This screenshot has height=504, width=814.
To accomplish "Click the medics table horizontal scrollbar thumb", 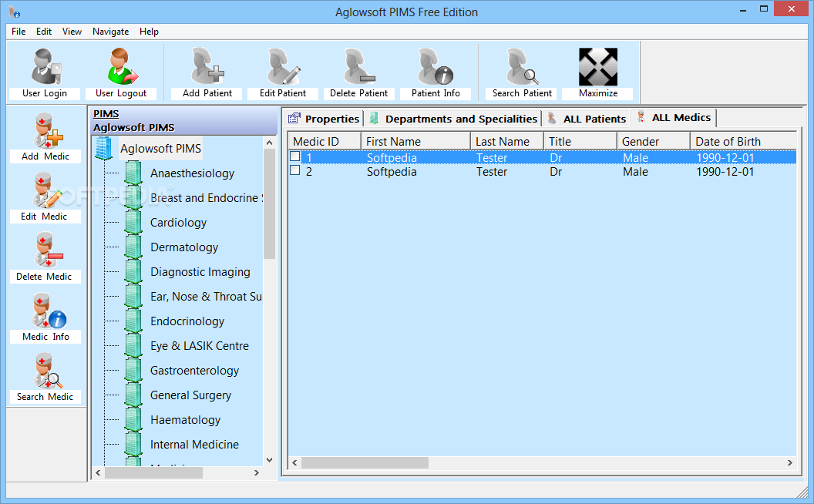I will click(365, 462).
